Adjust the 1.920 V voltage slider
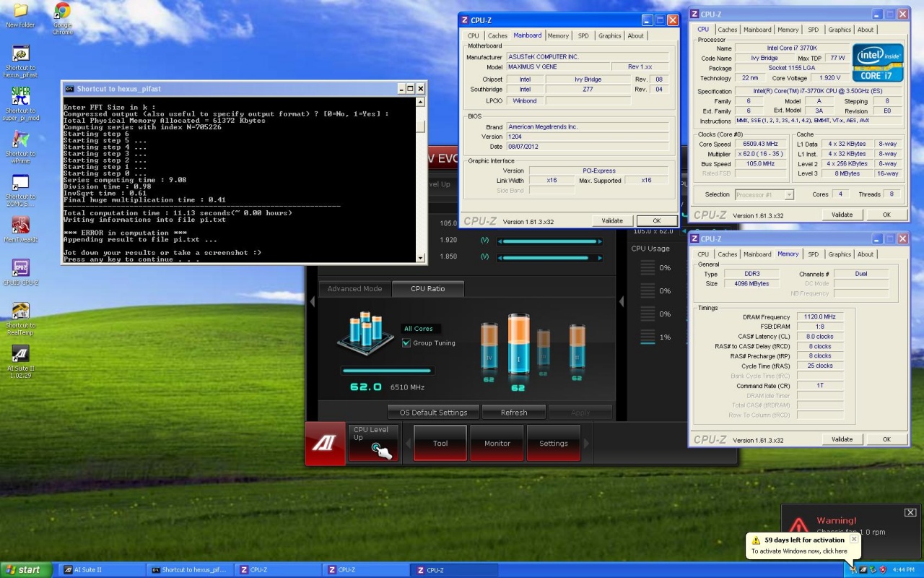Screen dimensions: 924x578 pyautogui.click(x=549, y=241)
